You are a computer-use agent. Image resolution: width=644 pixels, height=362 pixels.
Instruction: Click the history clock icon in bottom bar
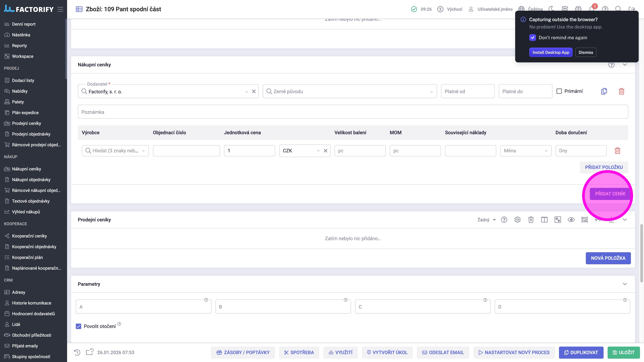click(77, 352)
